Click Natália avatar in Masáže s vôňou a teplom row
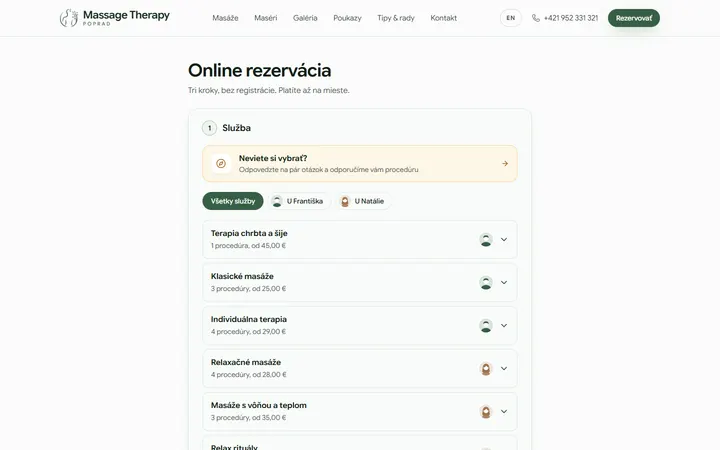The width and height of the screenshot is (720, 450). [x=486, y=411]
